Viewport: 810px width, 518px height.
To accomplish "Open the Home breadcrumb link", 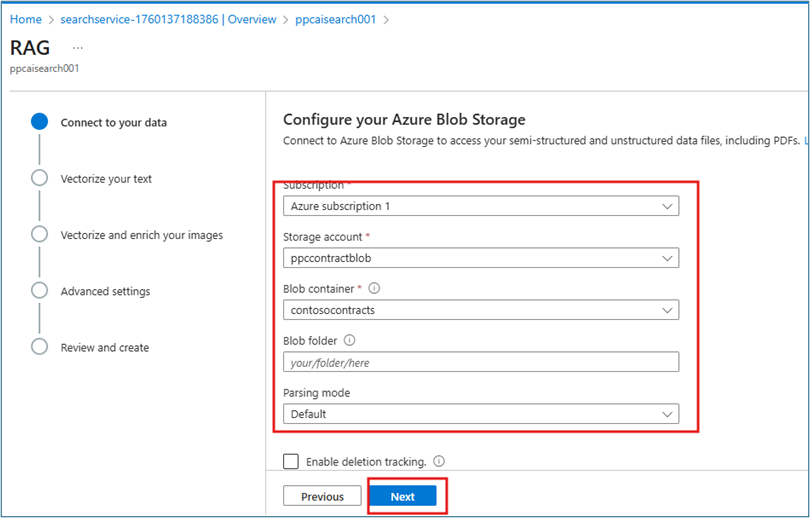I will (26, 20).
